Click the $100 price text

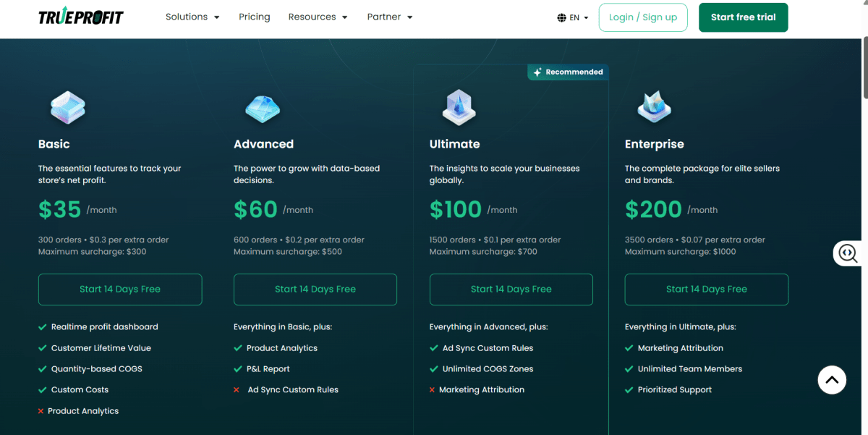[x=456, y=209]
